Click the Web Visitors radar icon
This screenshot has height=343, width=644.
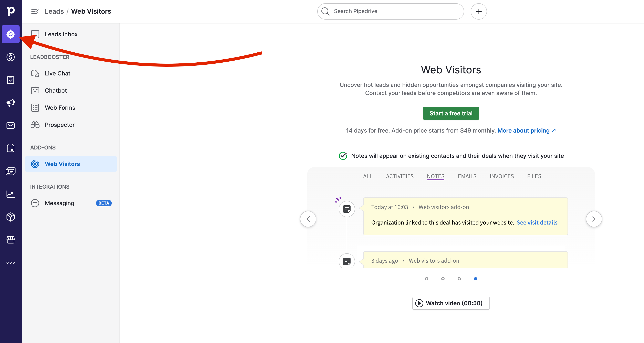click(x=35, y=164)
